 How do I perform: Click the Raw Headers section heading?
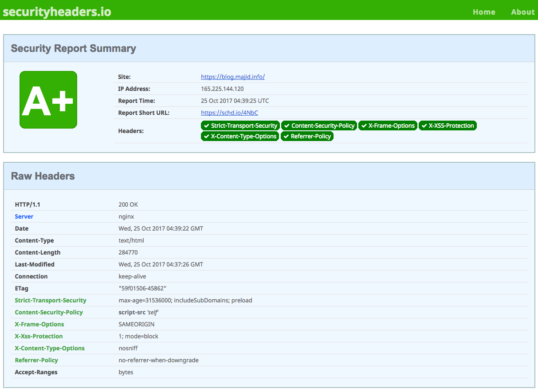[x=43, y=176]
